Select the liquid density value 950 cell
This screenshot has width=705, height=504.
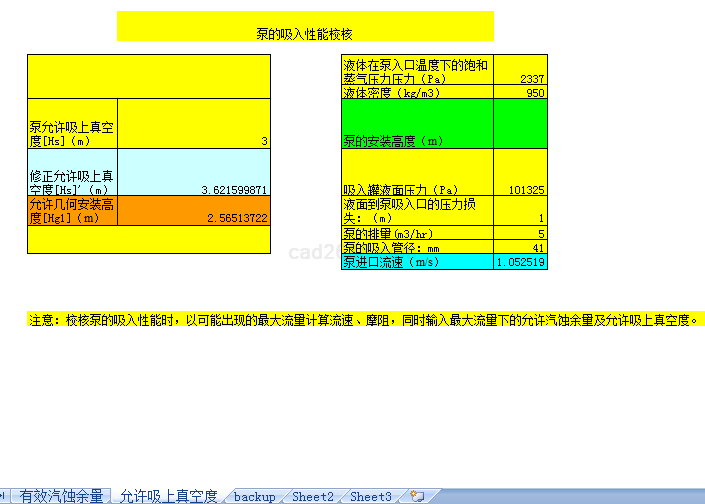(520, 92)
